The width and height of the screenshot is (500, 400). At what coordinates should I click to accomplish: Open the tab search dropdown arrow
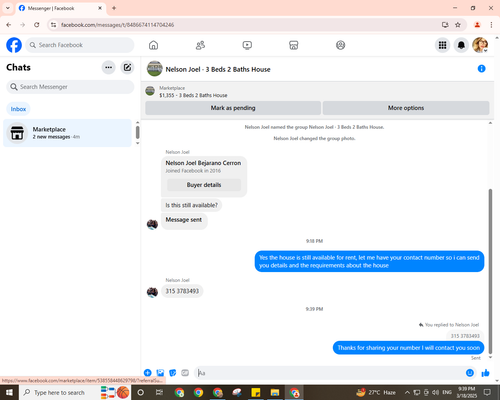point(8,8)
